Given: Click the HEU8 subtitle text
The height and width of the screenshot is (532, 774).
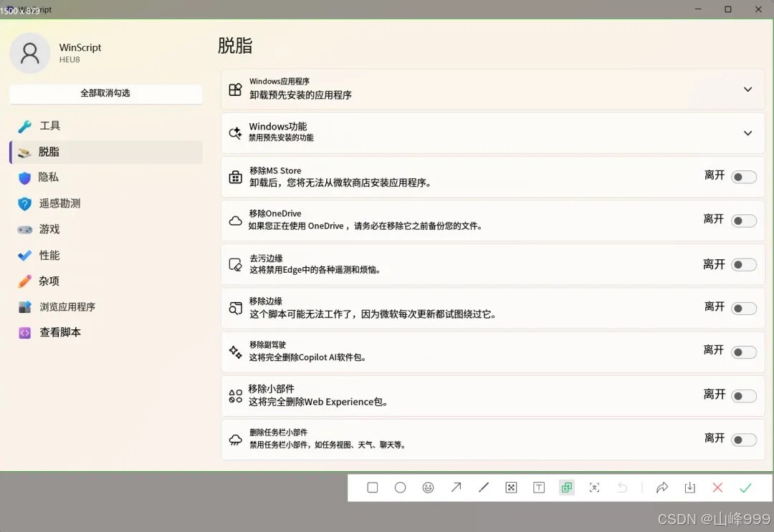Looking at the screenshot, I should tap(70, 59).
